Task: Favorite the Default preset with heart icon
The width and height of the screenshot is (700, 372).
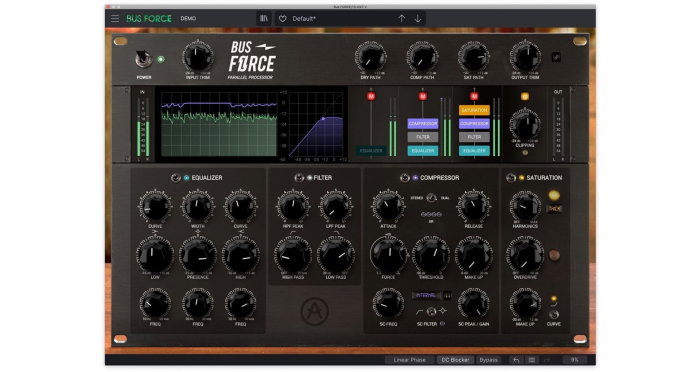Action: tap(283, 19)
